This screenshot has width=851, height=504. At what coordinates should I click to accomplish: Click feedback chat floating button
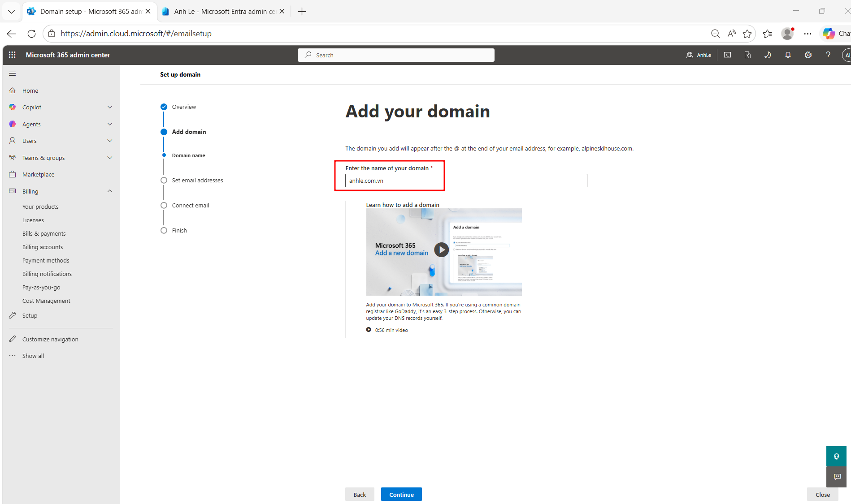coord(836,477)
